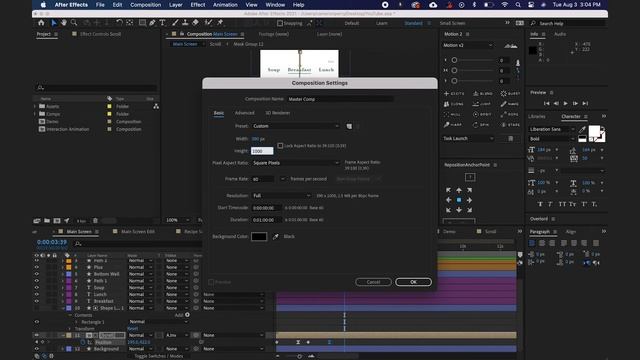The height and width of the screenshot is (360, 640).
Task: Select the Zoom magnifier tool
Action: [74, 23]
